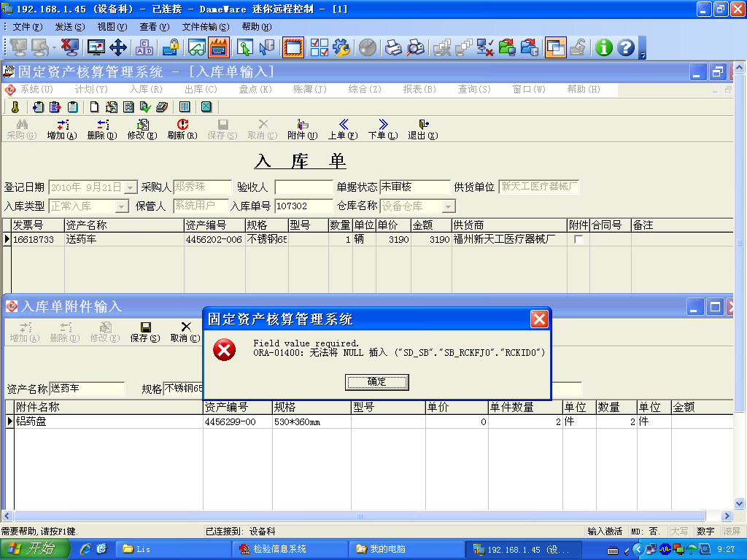Click the 修改(E) edit icon in 入库单 toolbar
Viewport: 747px width, 560px height.
pyautogui.click(x=142, y=130)
